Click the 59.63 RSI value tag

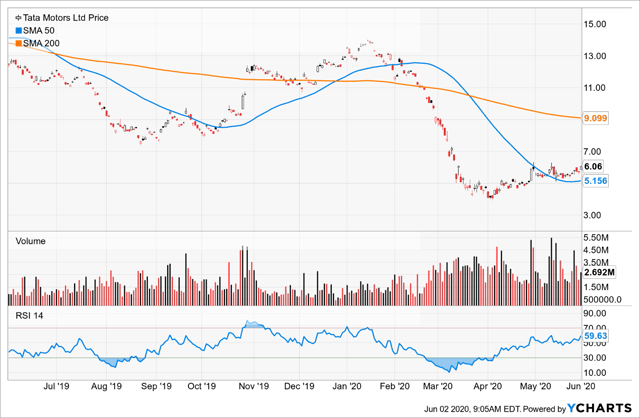596,336
